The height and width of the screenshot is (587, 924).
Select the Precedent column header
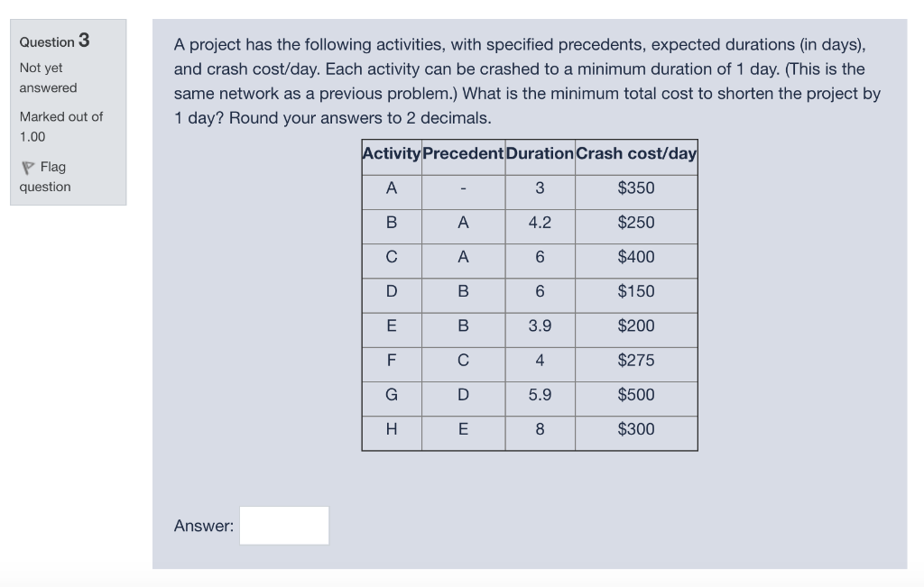[x=462, y=153]
